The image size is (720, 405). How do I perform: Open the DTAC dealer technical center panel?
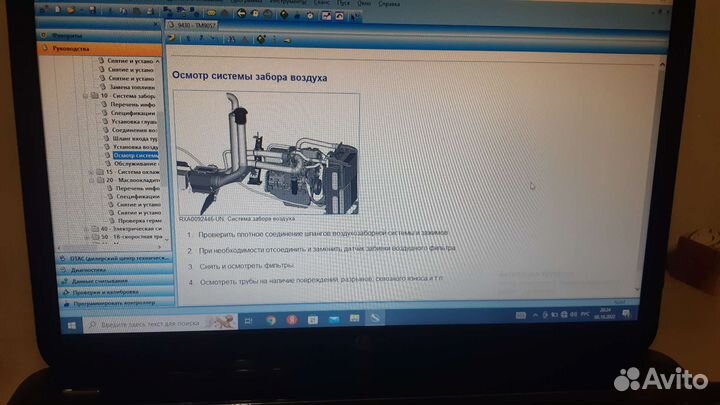pyautogui.click(x=116, y=259)
